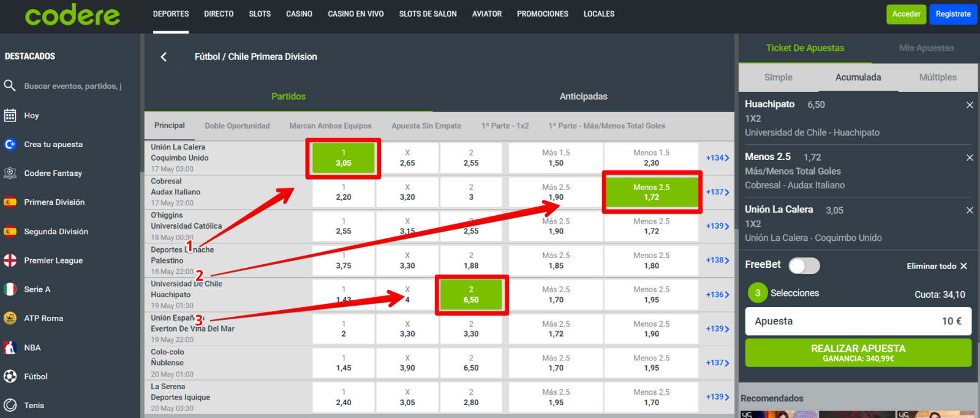The image size is (980, 418).
Task: Click the Codere Fantasy icon
Action: pyautogui.click(x=10, y=173)
